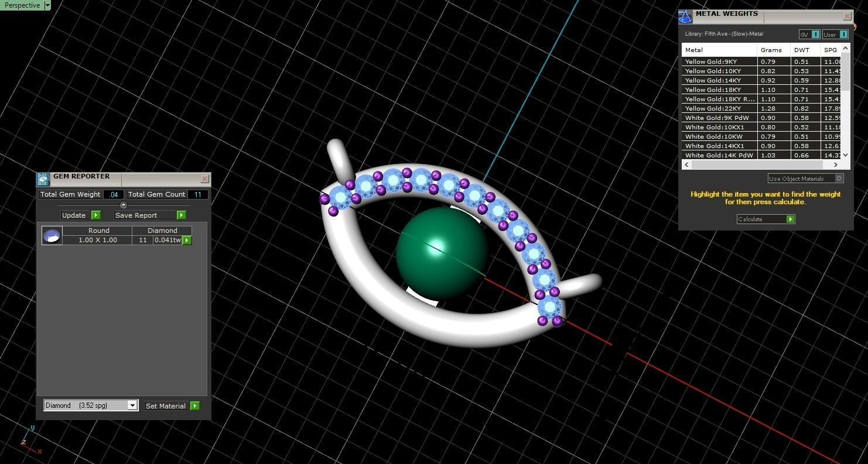
Task: Select the White Gold:14K PdW row
Action: (761, 155)
